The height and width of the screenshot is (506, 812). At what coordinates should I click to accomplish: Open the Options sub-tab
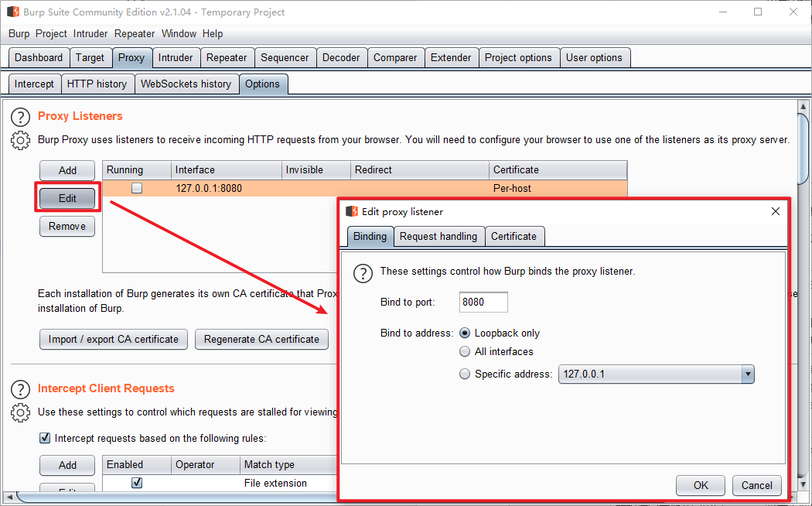pos(263,84)
